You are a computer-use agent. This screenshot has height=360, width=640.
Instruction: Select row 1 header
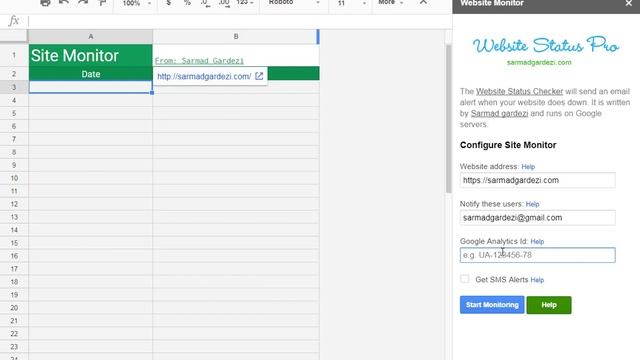coord(14,55)
